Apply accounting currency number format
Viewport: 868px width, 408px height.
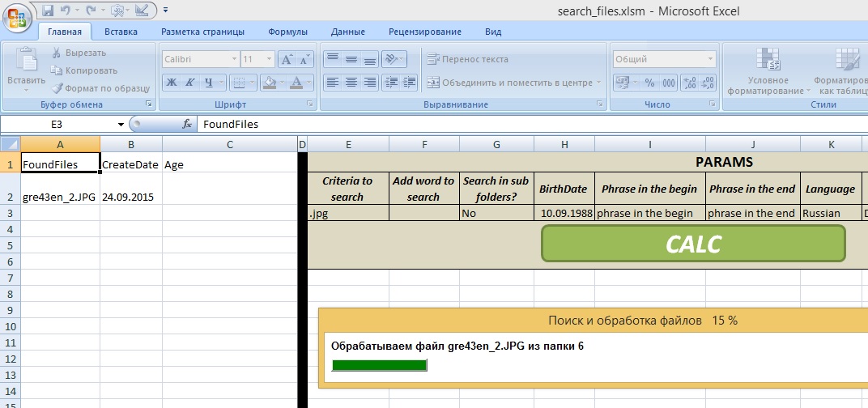tap(622, 83)
